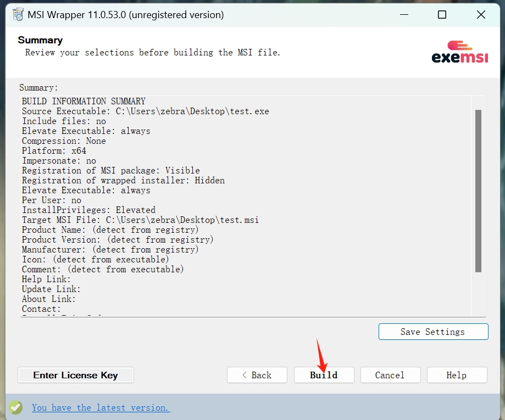Click the 'Summary' page heading
Image resolution: width=505 pixels, height=420 pixels.
coord(40,40)
